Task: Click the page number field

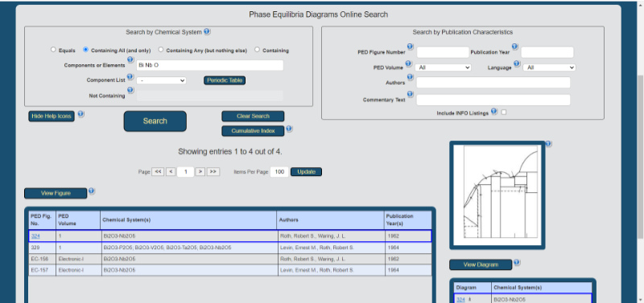Action: [x=186, y=172]
